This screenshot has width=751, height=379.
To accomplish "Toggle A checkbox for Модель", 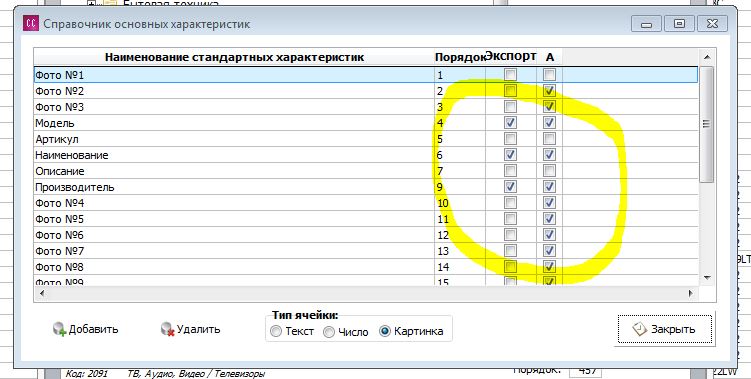I will tap(549, 123).
